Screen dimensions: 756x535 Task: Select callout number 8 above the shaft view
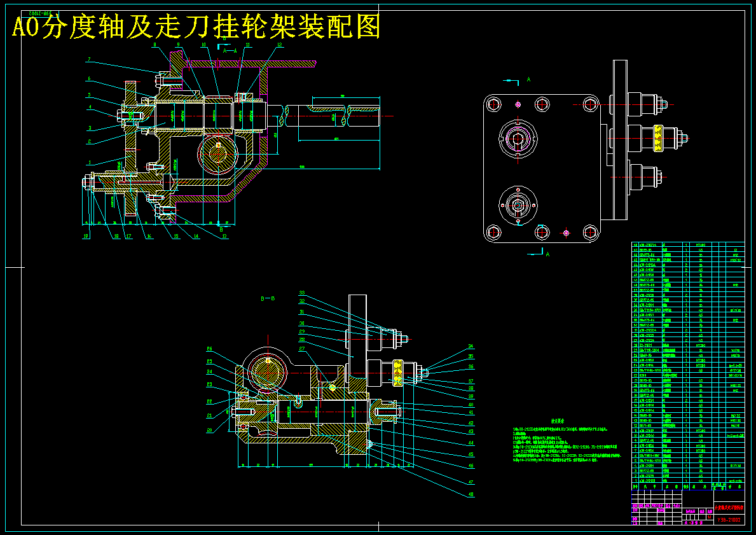pos(155,45)
